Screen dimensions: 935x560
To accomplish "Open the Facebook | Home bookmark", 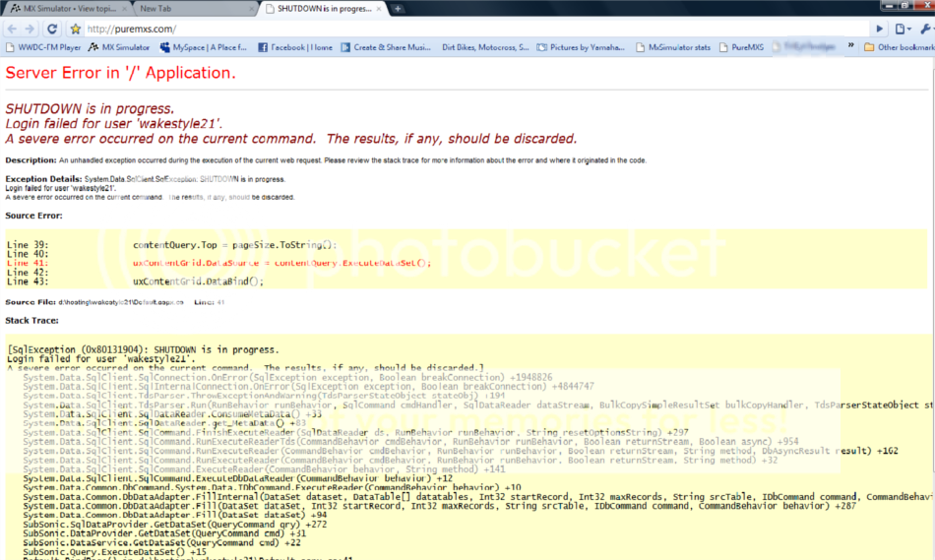I will point(295,46).
